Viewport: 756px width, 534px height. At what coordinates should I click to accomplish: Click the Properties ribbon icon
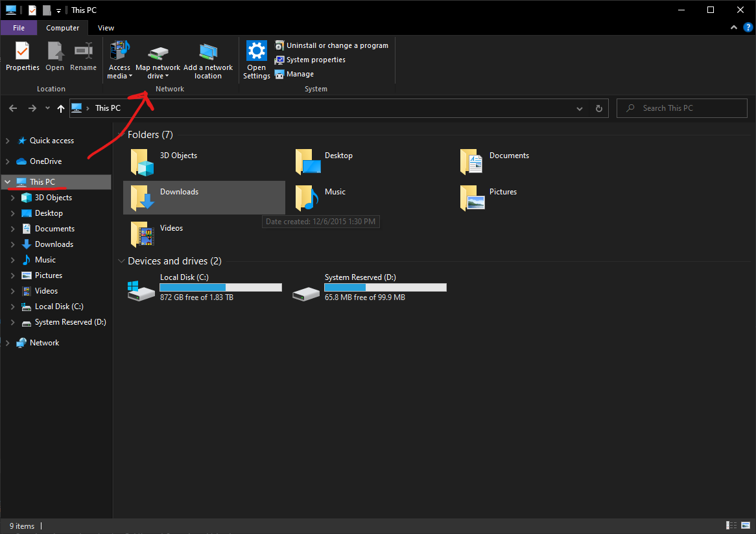coord(23,51)
